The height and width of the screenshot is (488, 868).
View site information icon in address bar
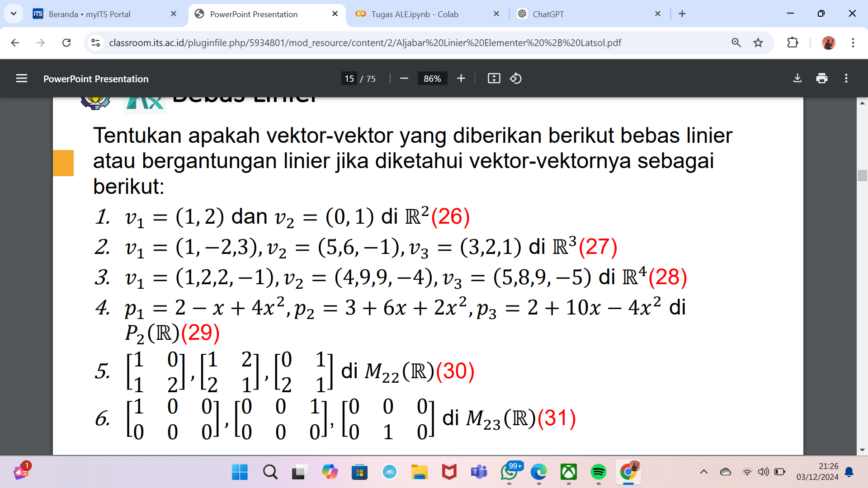[x=95, y=42]
